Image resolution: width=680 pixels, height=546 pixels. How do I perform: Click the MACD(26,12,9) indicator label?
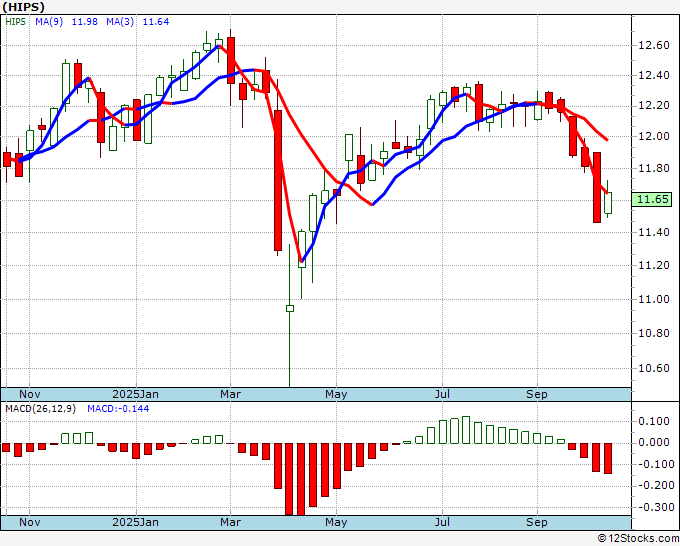point(40,409)
